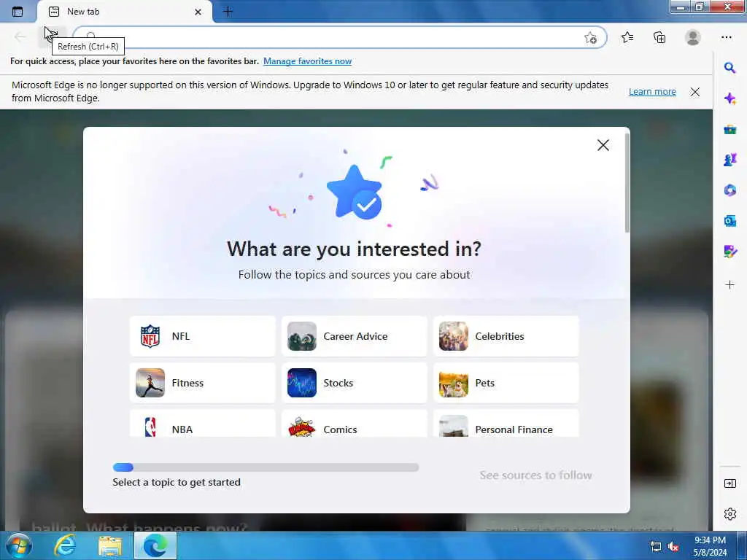
Task: Open the user profile avatar
Action: [x=693, y=37]
